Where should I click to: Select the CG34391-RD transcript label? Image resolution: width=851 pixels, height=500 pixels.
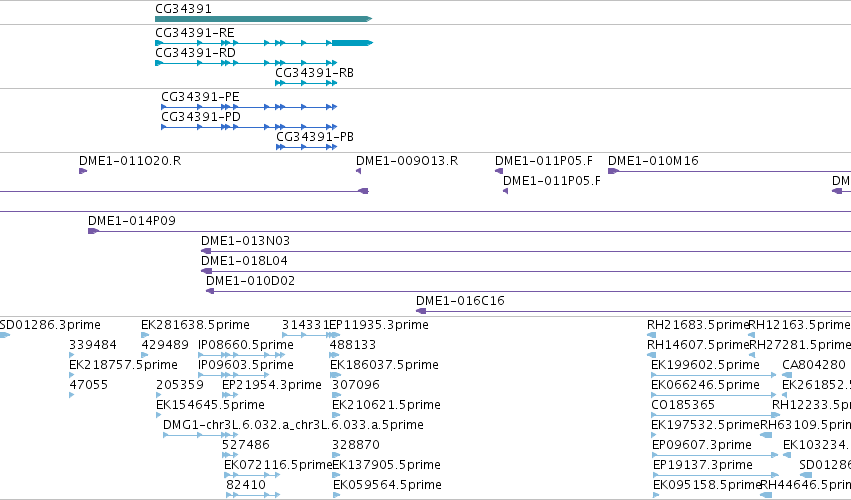point(195,53)
